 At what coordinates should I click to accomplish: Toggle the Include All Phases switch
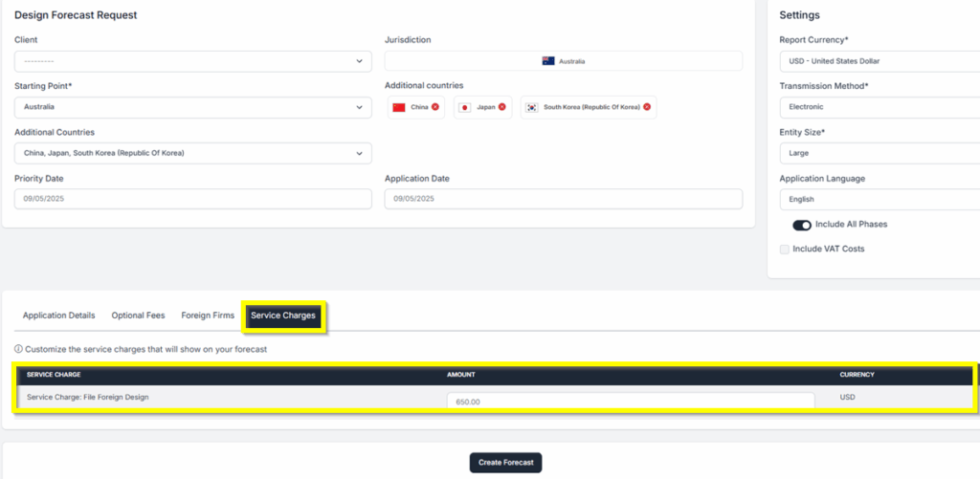point(802,225)
